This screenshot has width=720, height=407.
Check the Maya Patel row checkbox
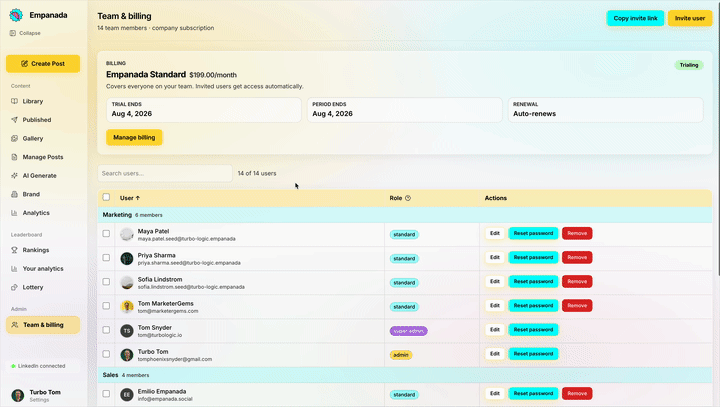(106, 233)
